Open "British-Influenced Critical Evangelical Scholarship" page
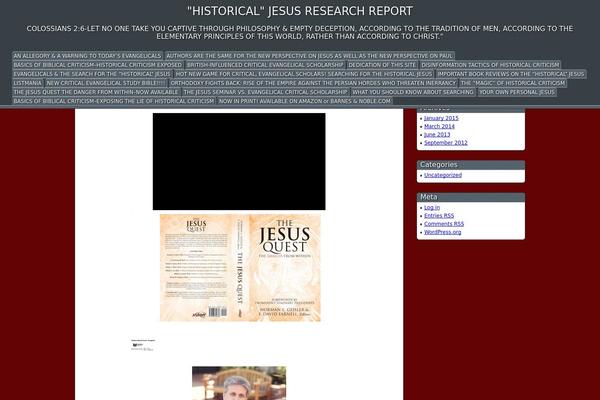 [265, 65]
